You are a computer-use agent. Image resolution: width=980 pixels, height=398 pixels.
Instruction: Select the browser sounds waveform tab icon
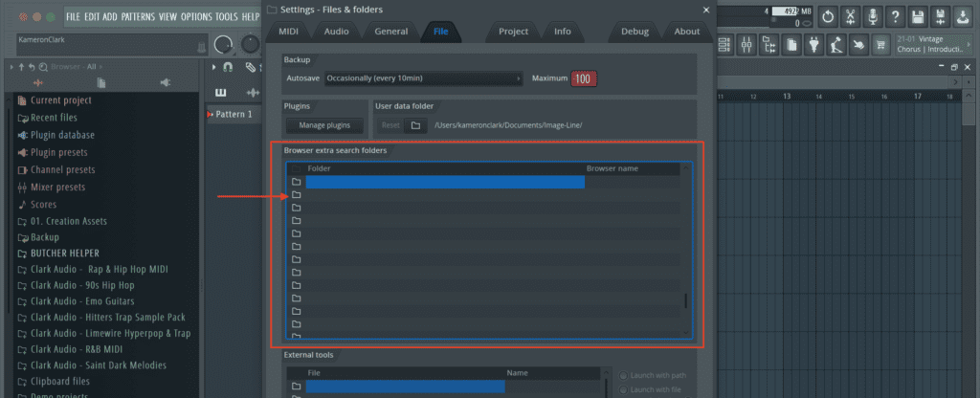pyautogui.click(x=38, y=82)
